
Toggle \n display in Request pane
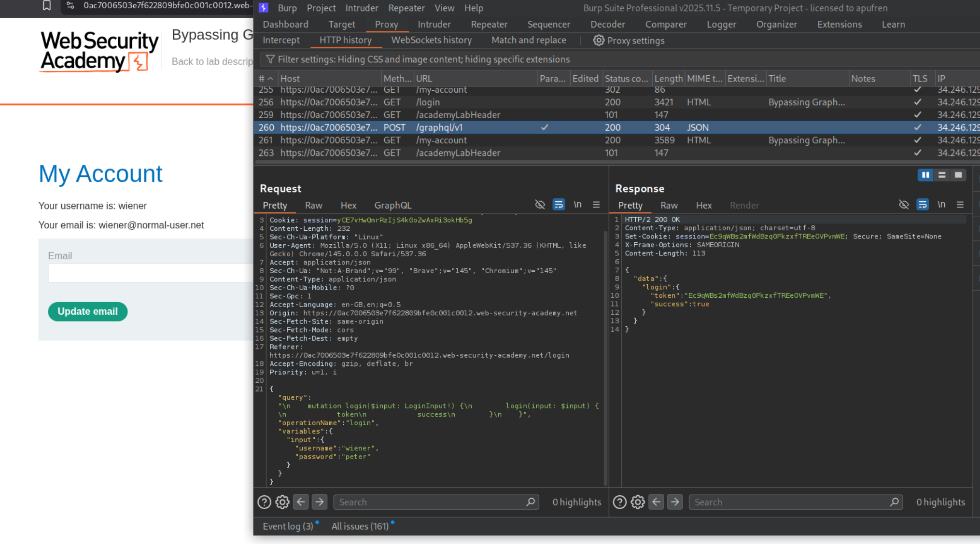(577, 205)
